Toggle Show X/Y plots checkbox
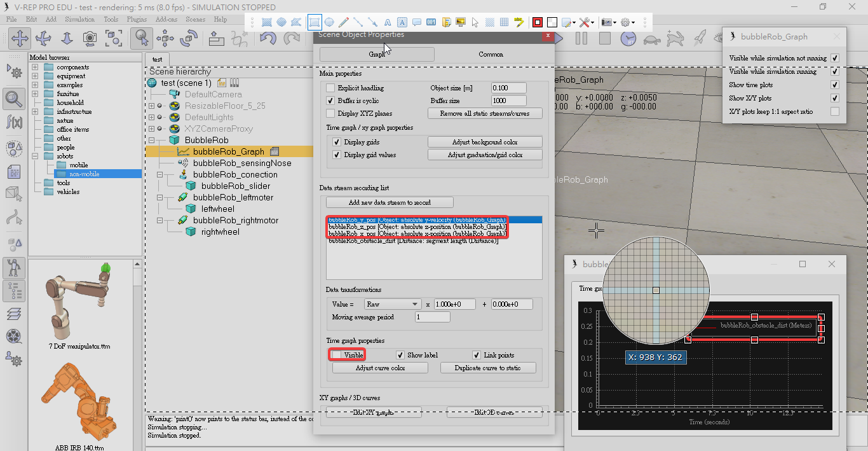 (835, 98)
